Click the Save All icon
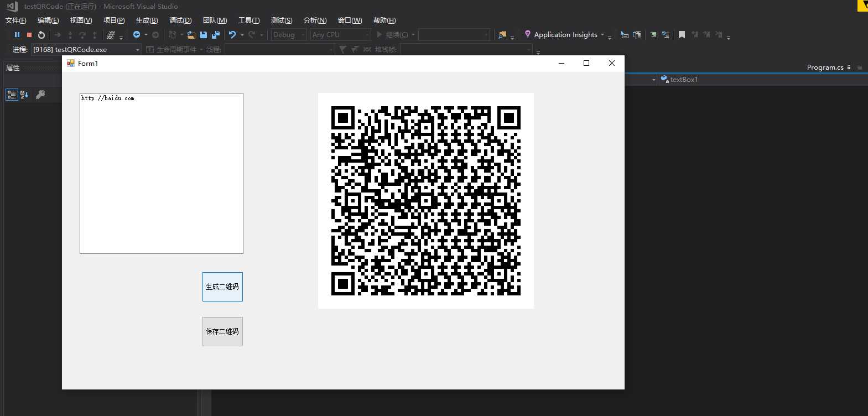 [216, 35]
